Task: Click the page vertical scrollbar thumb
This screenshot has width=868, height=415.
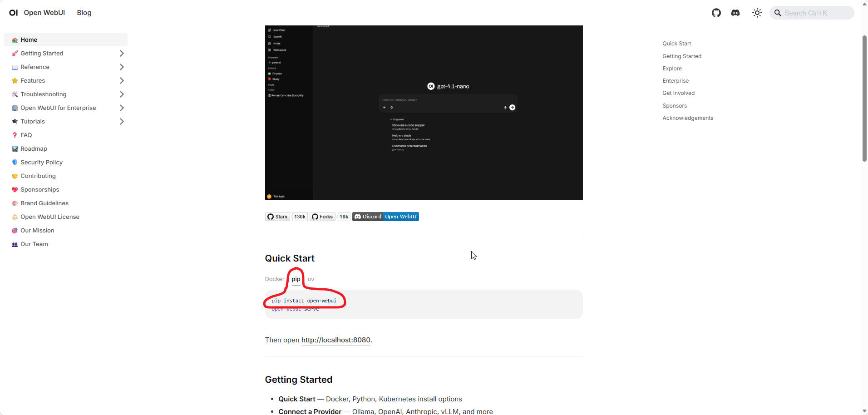Action: [864, 98]
